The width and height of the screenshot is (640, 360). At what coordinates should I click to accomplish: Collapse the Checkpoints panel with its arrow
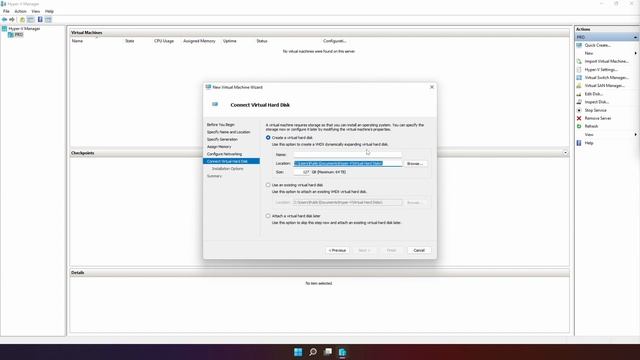click(565, 153)
